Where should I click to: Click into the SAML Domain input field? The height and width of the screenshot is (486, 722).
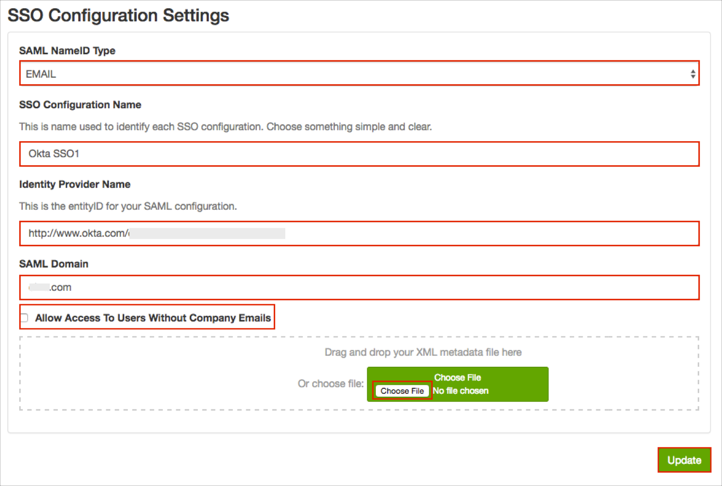[358, 287]
